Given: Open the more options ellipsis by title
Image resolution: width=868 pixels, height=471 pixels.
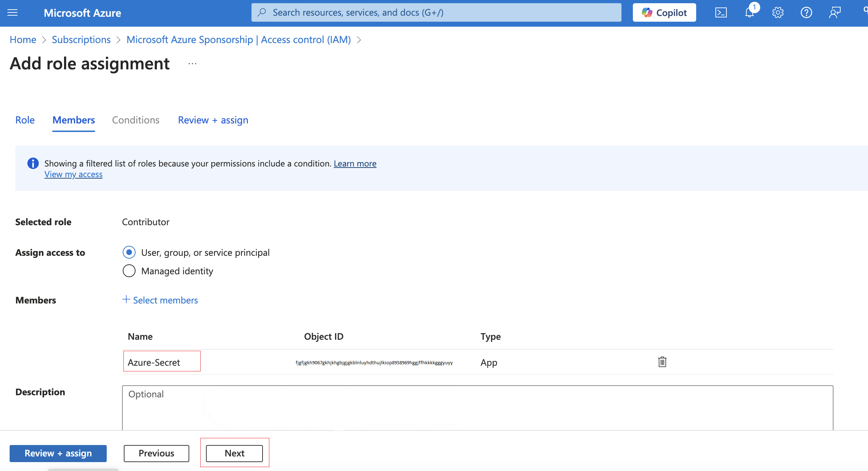Looking at the screenshot, I should [192, 64].
